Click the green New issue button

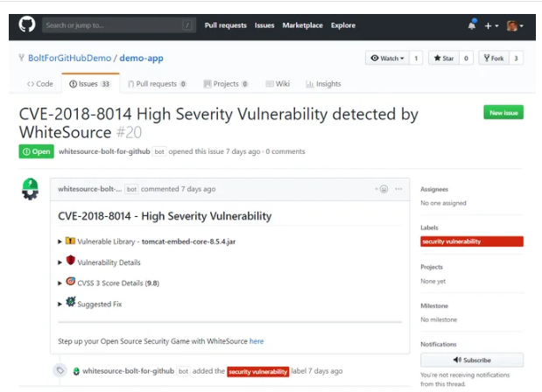pos(503,113)
